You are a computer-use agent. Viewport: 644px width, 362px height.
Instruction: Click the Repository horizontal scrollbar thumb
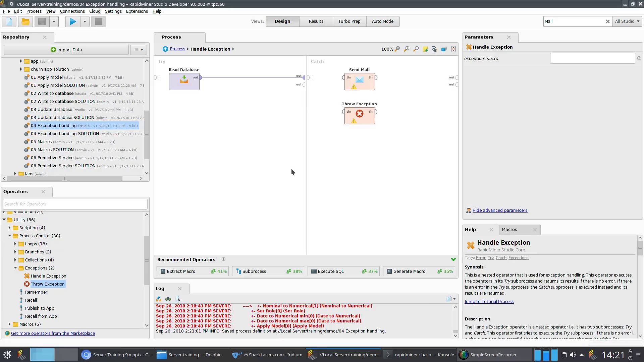coord(65,179)
